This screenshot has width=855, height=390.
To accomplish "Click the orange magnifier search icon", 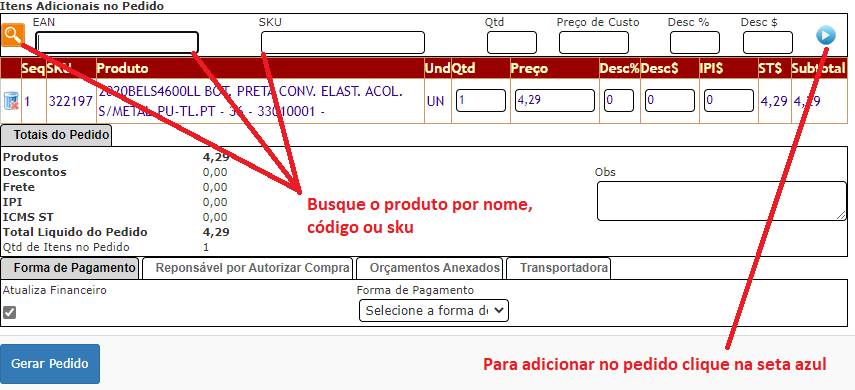I will coord(13,35).
